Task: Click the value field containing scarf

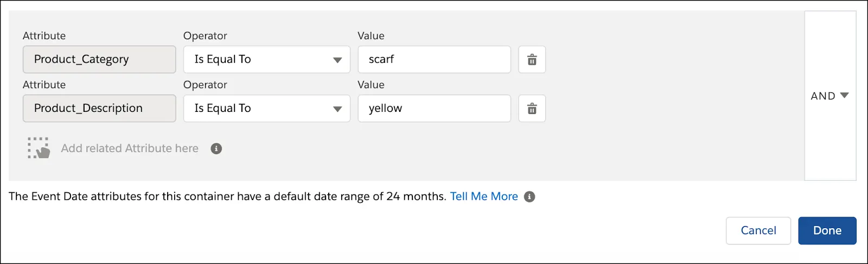Action: coord(434,60)
